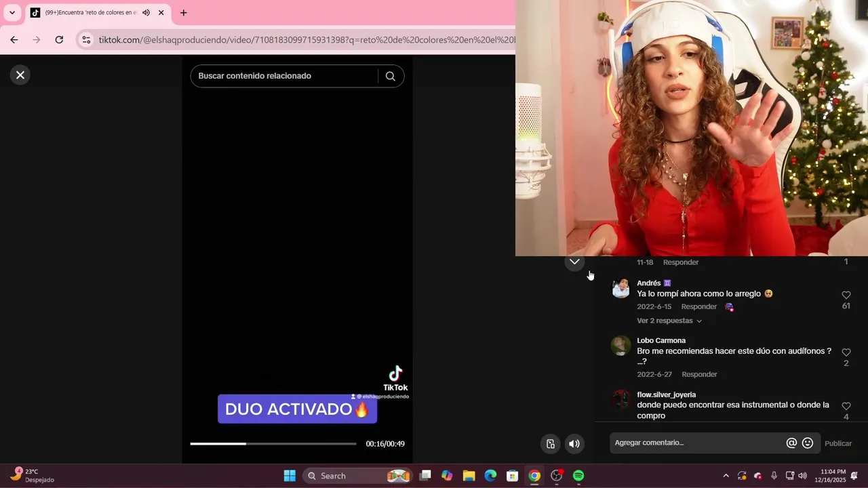Seek on the video progress bar
868x488 pixels.
tap(273, 444)
